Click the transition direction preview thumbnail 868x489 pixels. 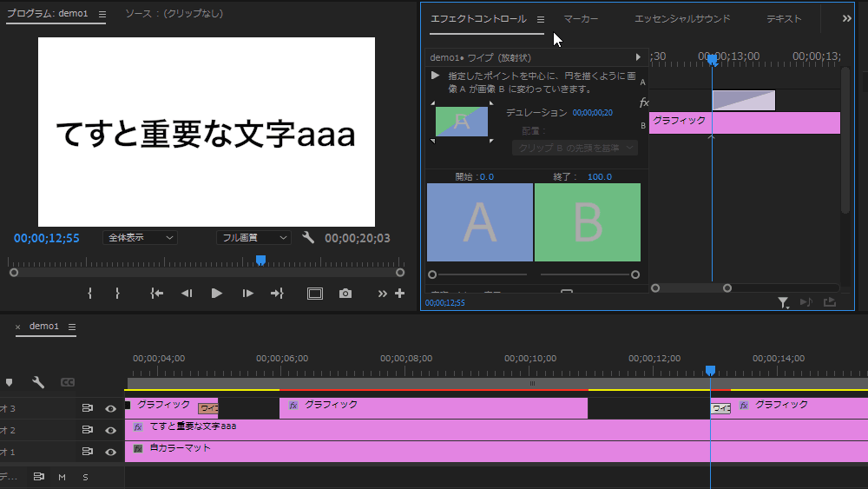(462, 122)
